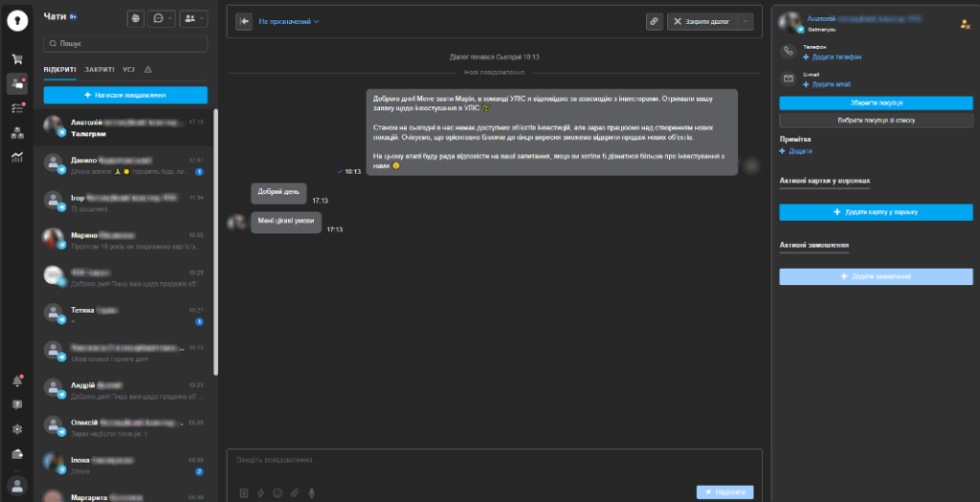980x502 pixels.
Task: Switch to the 'УСІ' chats tab
Action: tap(128, 70)
